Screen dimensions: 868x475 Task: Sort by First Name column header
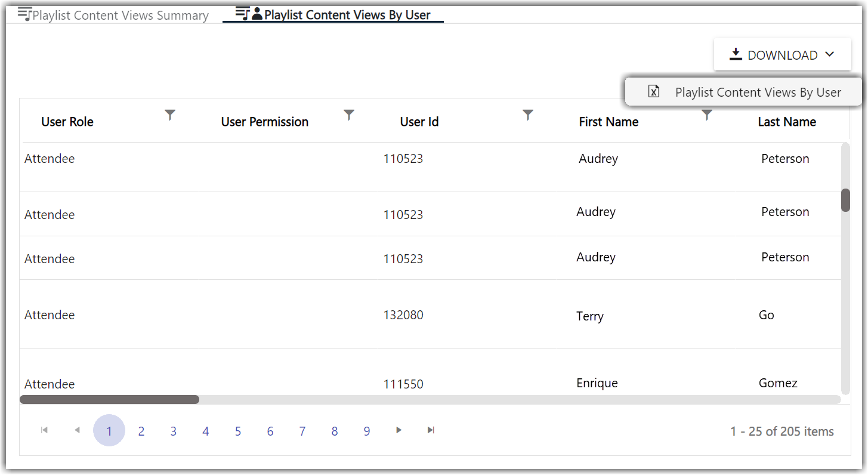pos(608,122)
